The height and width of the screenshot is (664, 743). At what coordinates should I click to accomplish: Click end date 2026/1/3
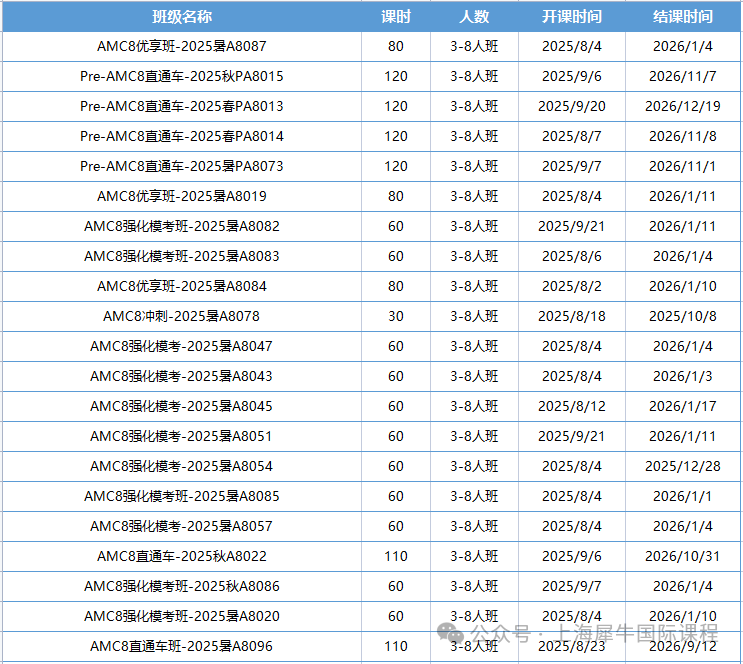point(682,376)
